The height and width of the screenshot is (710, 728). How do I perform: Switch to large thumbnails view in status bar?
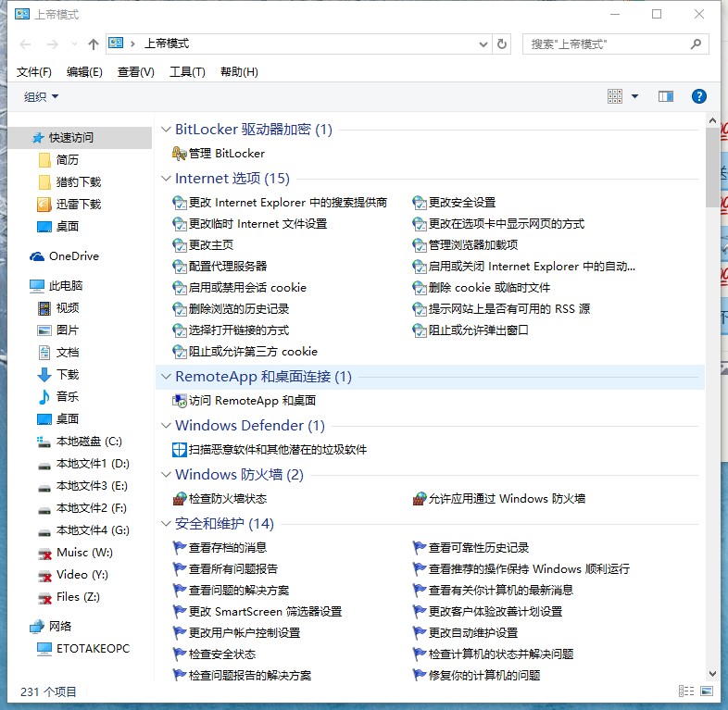[x=707, y=691]
